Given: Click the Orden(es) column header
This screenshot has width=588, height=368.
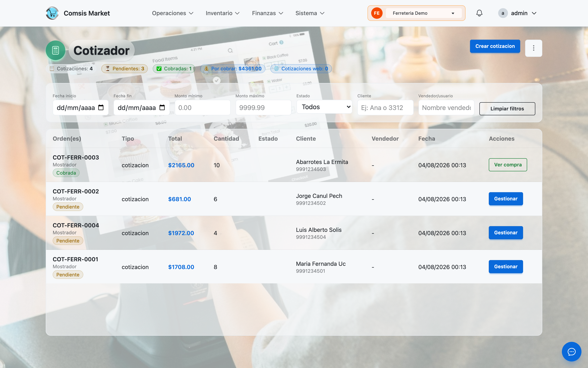Looking at the screenshot, I should click(67, 139).
